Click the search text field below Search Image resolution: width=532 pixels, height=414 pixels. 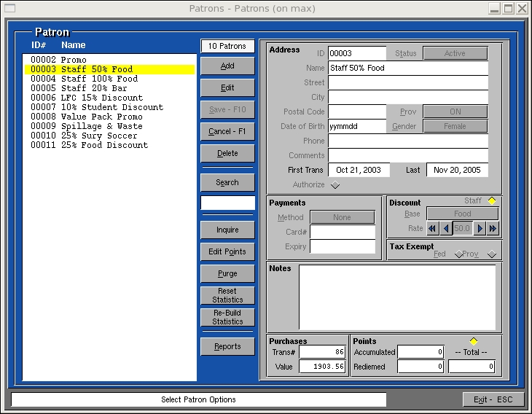coord(227,203)
